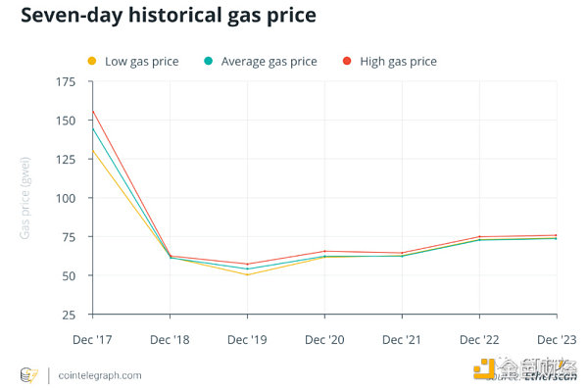Toggle the Average gas price legend marker

click(208, 61)
